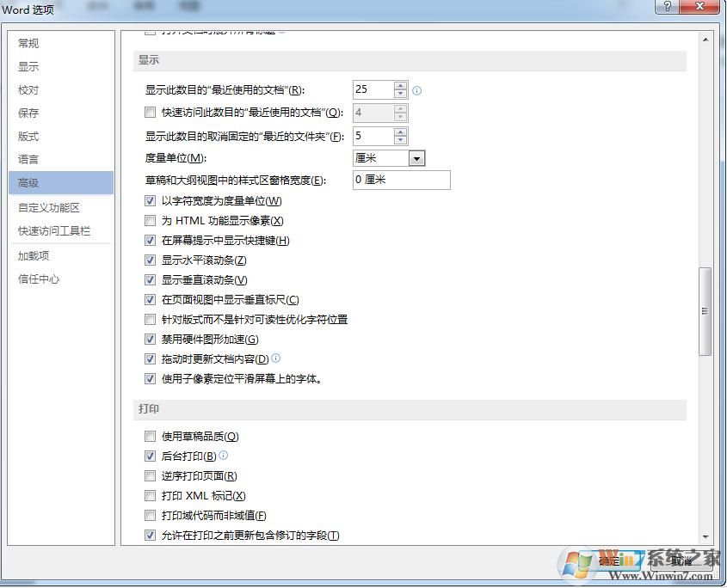Toggle 允许在打印之前更新包含修订的字段 checkbox

coord(150,536)
